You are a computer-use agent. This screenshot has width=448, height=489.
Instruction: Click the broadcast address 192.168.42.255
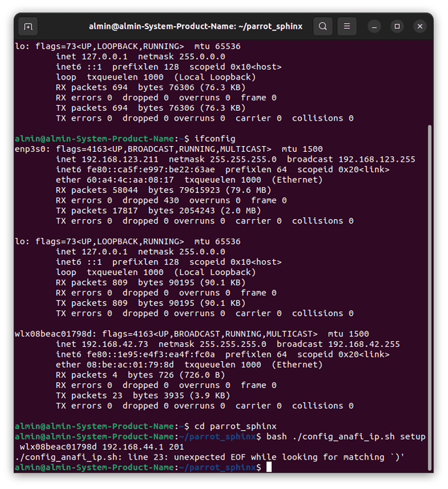pos(363,344)
